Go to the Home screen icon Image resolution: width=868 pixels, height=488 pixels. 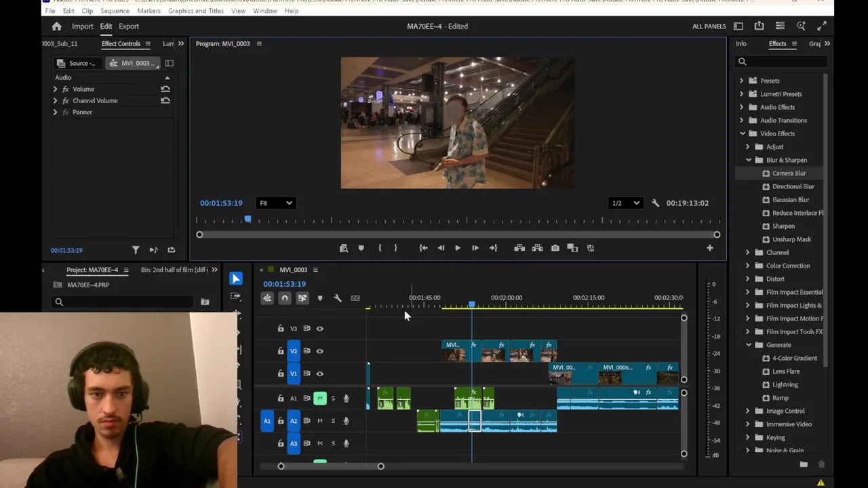pyautogui.click(x=56, y=26)
